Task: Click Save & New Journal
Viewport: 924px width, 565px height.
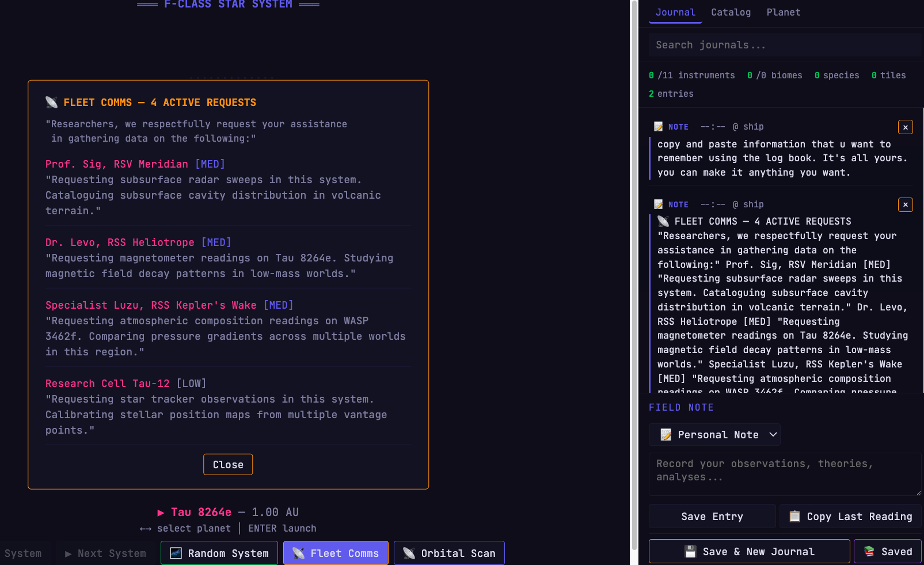Action: [x=749, y=552]
